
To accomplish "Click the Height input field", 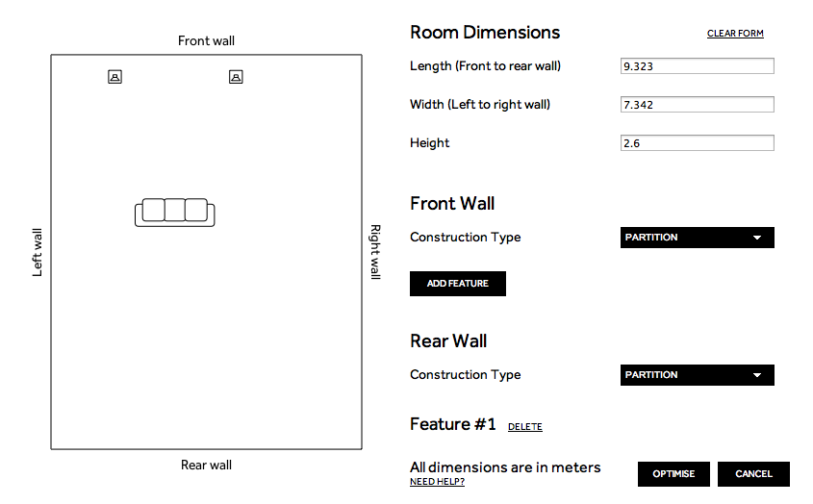I will click(697, 143).
